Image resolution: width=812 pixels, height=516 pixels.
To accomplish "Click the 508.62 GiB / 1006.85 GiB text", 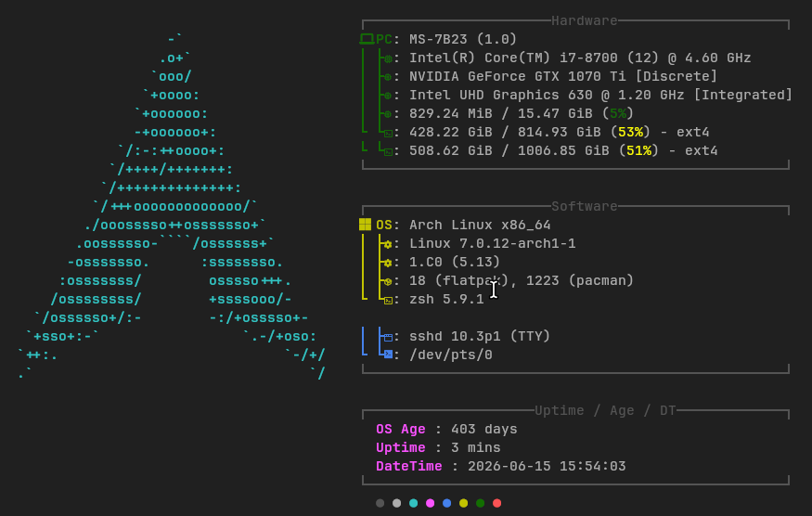I will click(x=509, y=150).
